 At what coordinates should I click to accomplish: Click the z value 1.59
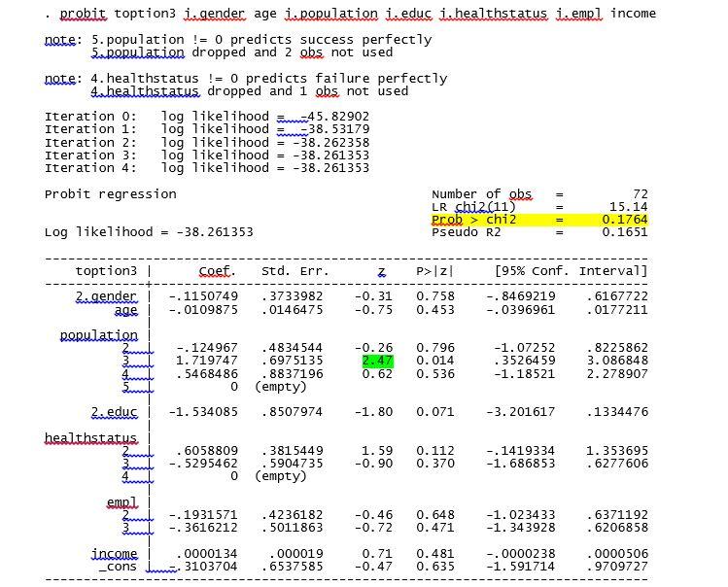(377, 451)
